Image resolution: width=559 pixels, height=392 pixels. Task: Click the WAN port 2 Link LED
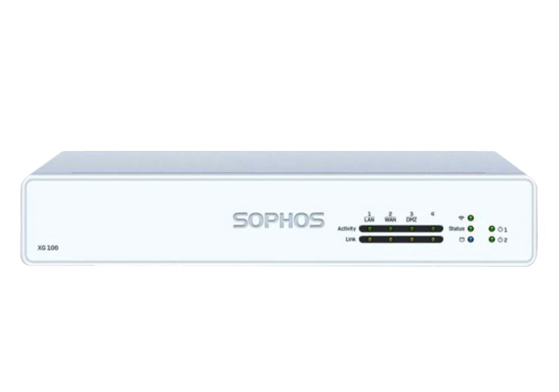[391, 240]
